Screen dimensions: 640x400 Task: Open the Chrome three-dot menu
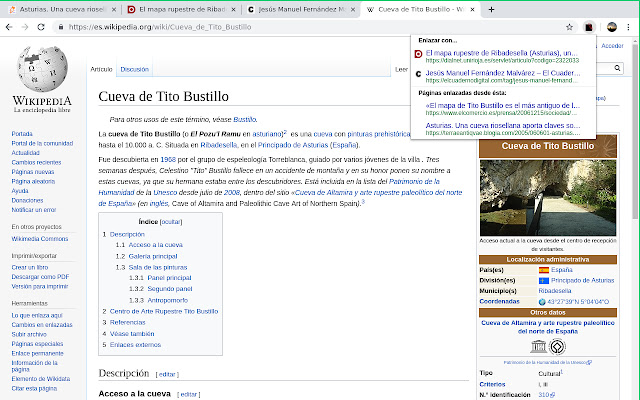(x=629, y=27)
